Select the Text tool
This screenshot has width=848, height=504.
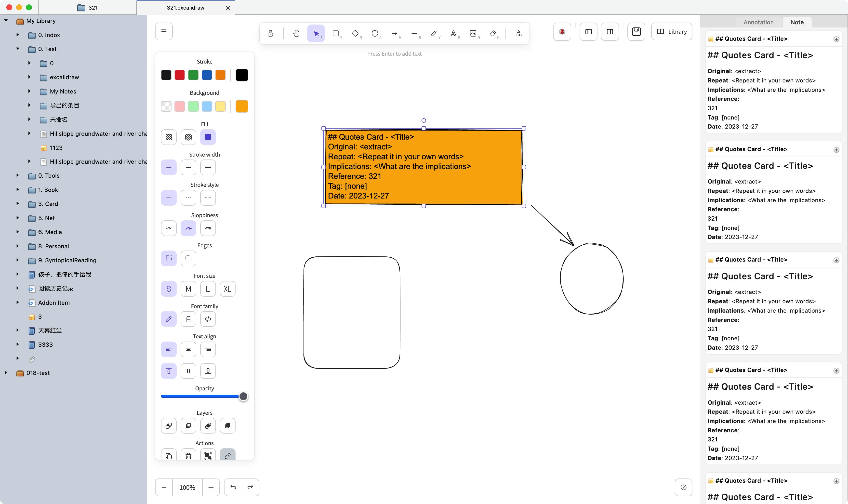point(453,33)
